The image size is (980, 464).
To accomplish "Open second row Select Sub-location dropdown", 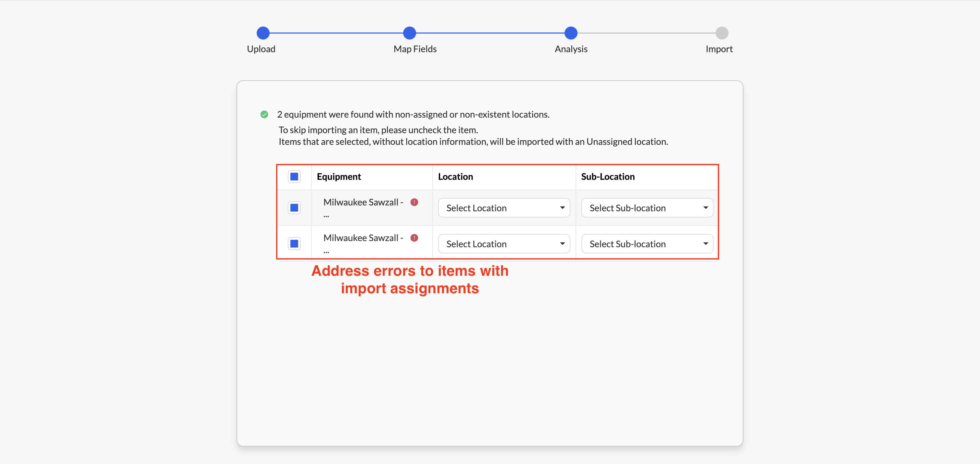I will click(x=647, y=243).
